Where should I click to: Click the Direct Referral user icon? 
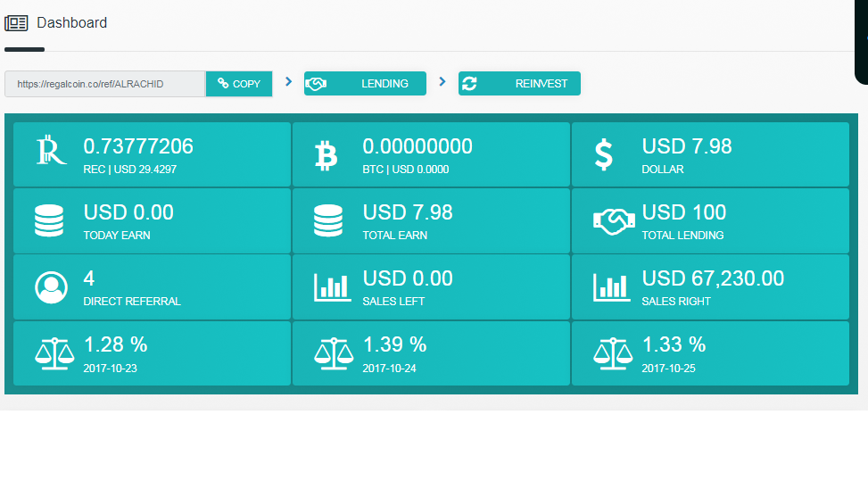[51, 287]
